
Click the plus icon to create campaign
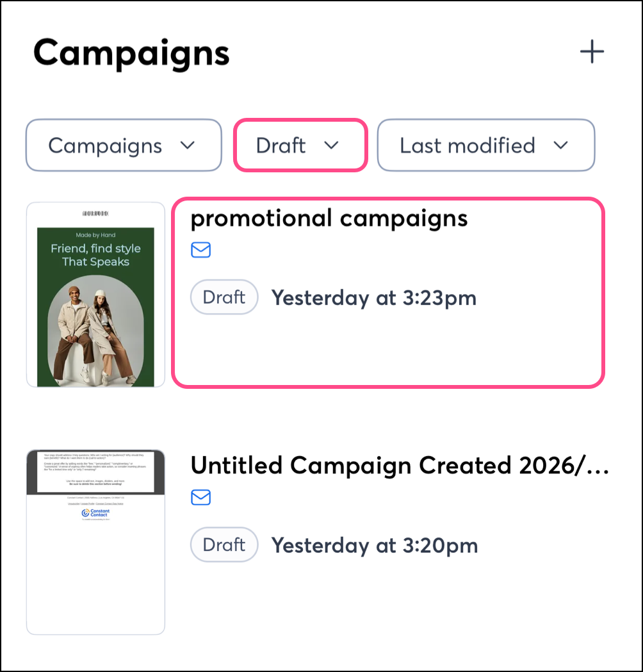click(x=592, y=52)
